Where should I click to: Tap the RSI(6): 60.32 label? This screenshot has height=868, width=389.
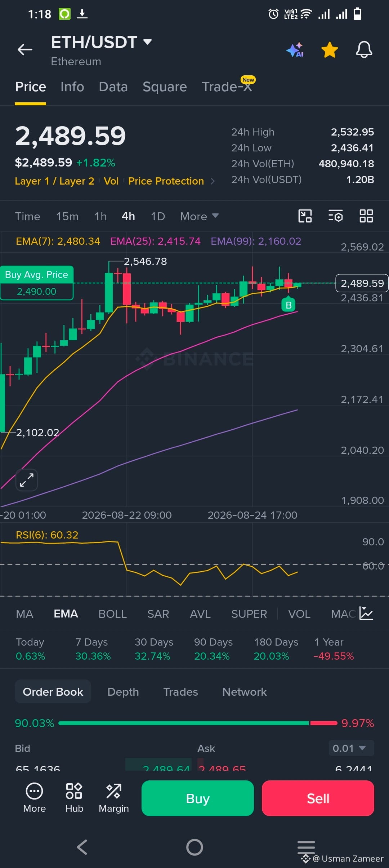(47, 535)
